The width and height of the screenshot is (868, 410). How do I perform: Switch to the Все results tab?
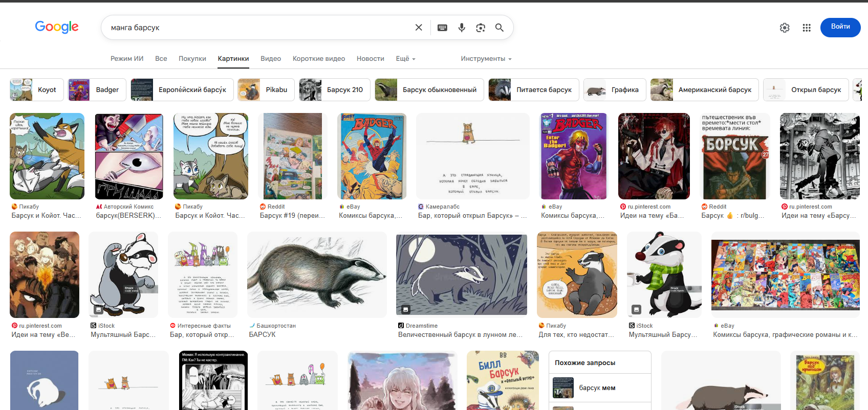161,59
